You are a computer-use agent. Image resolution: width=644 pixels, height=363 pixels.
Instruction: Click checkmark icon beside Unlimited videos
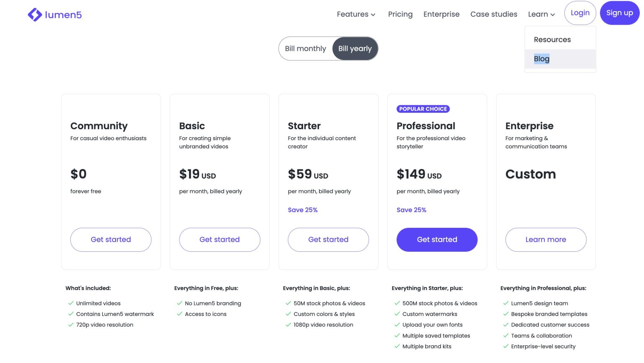[71, 303]
